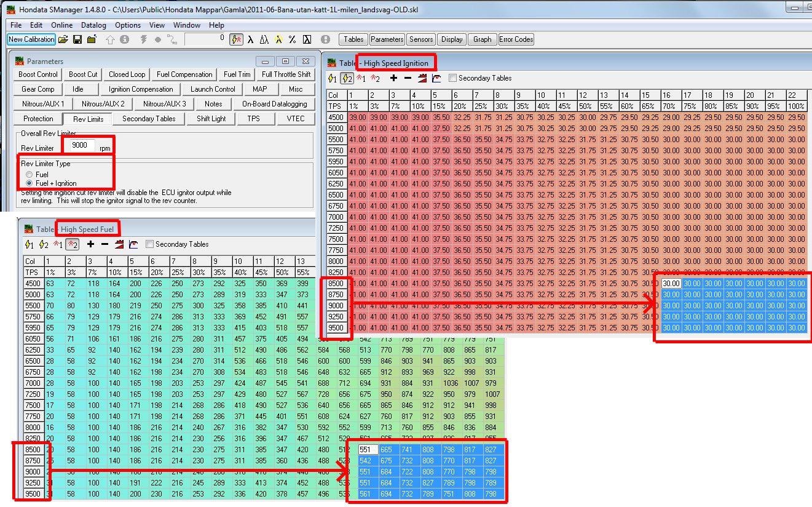Click the red interpolate icon in Fuel window
This screenshot has height=507, width=812.
119,244
